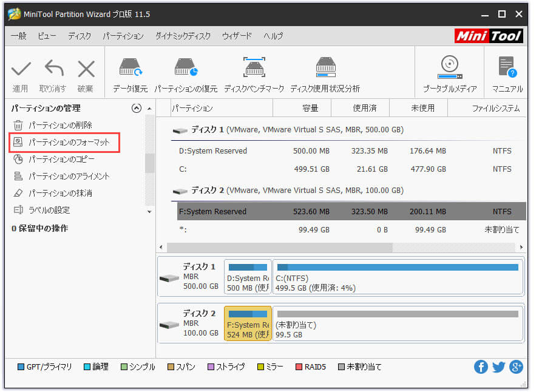Open the Twitter share icon
Viewport: 539px width, 392px height.
click(x=498, y=367)
